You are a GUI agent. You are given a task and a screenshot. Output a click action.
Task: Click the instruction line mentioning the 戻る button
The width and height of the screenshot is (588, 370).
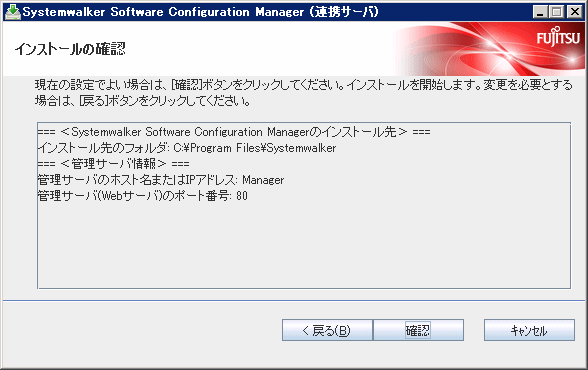click(143, 101)
